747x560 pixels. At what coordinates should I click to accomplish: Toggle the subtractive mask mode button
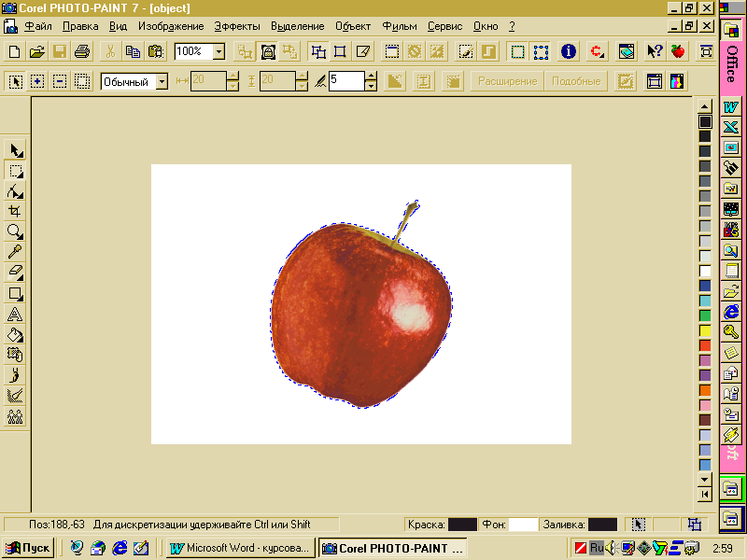(60, 81)
